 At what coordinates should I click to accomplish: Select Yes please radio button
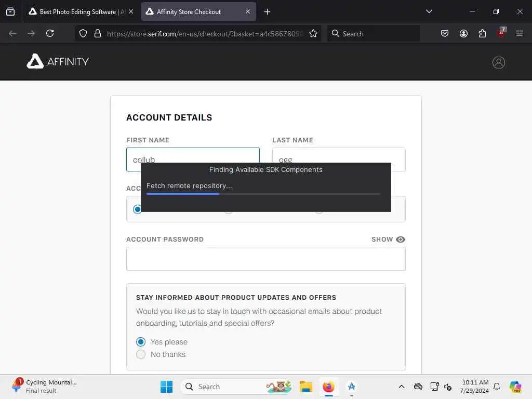141,342
